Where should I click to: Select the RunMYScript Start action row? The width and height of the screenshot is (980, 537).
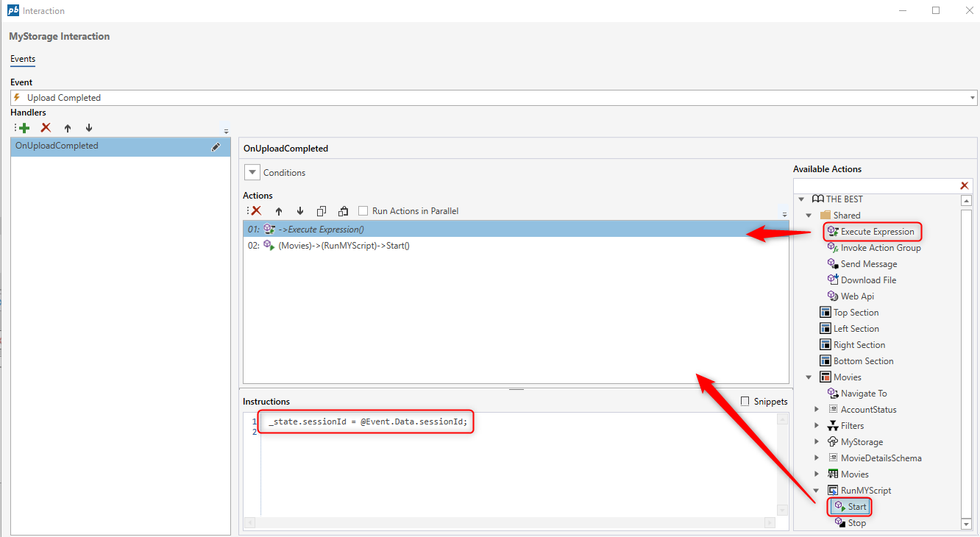(344, 246)
